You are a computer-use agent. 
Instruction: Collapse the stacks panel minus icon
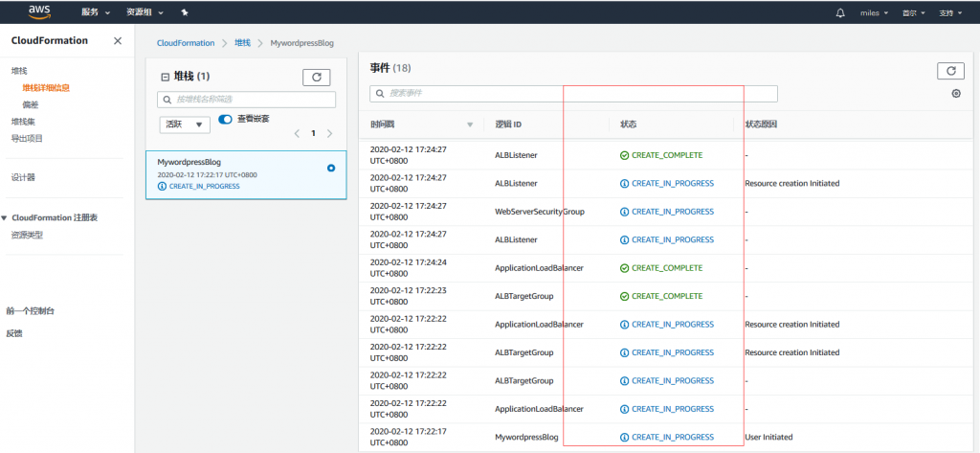tap(165, 77)
